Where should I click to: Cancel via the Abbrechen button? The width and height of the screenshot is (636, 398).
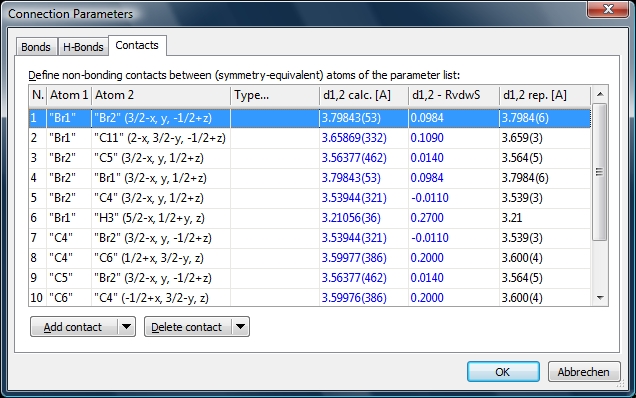pos(584,372)
